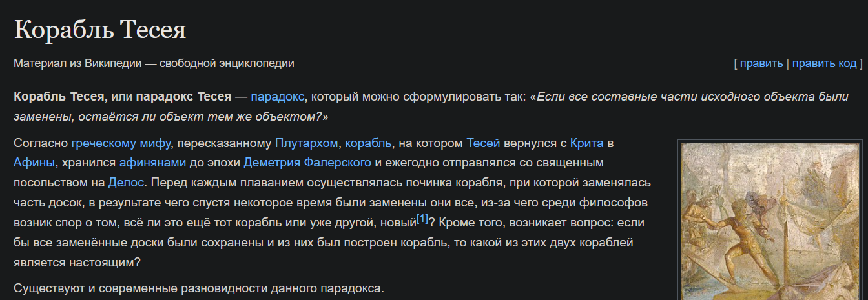
Task: Open the 'Афины' link
Action: (x=35, y=163)
